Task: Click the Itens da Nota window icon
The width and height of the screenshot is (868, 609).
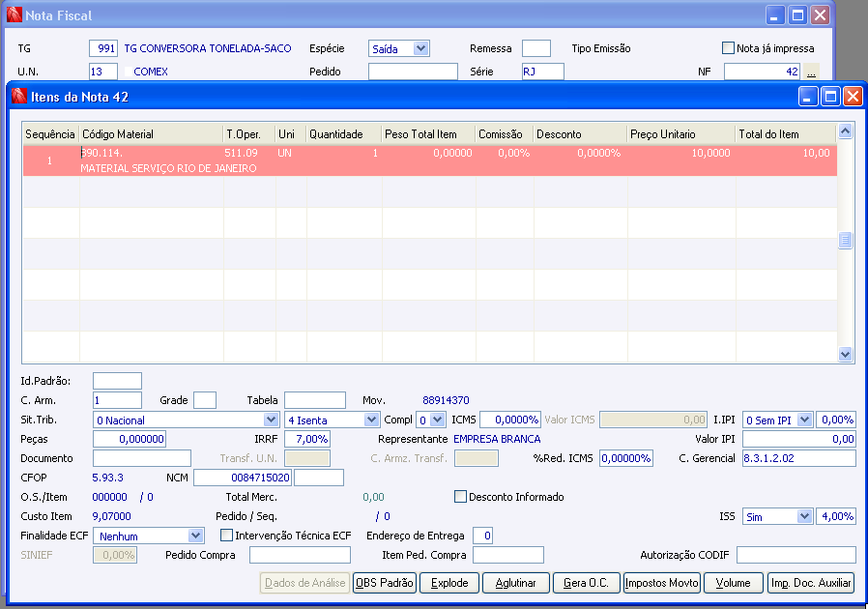Action: point(17,97)
